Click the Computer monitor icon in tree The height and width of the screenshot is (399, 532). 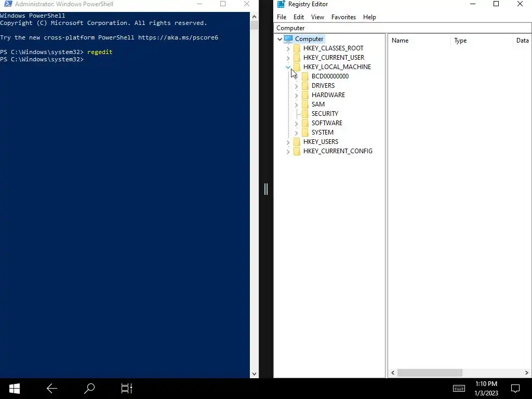point(288,38)
